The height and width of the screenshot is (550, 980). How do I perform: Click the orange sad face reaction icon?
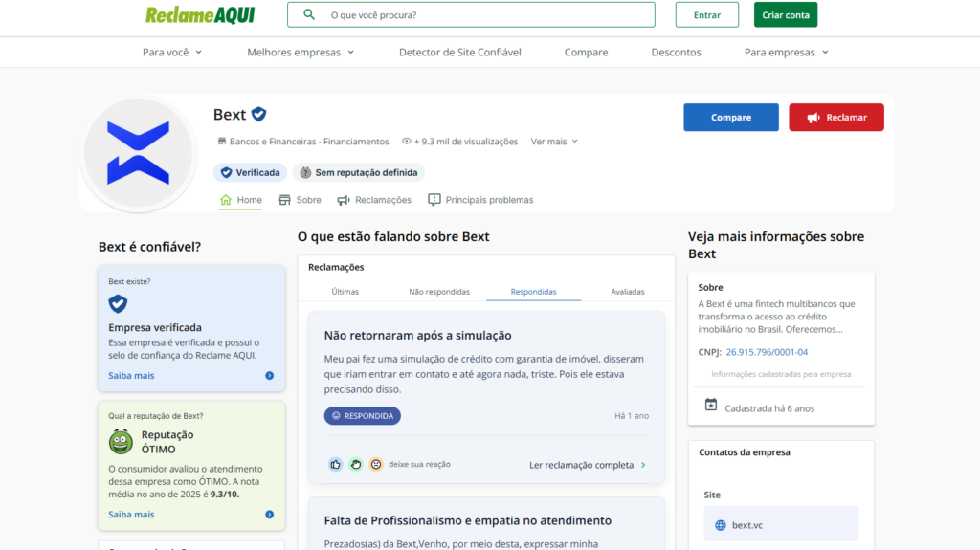pyautogui.click(x=375, y=464)
